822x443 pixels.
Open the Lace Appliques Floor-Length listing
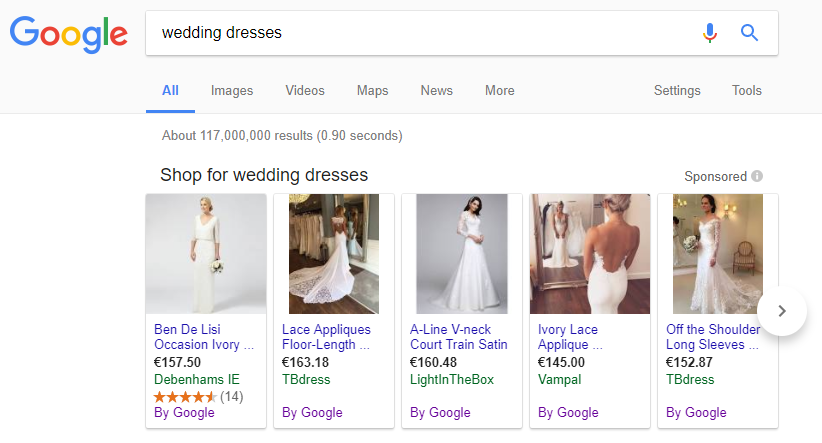pos(326,337)
